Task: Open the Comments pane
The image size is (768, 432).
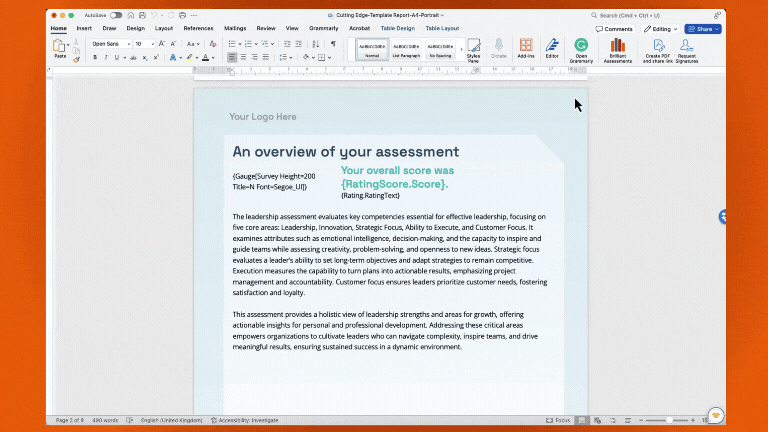Action: point(614,29)
